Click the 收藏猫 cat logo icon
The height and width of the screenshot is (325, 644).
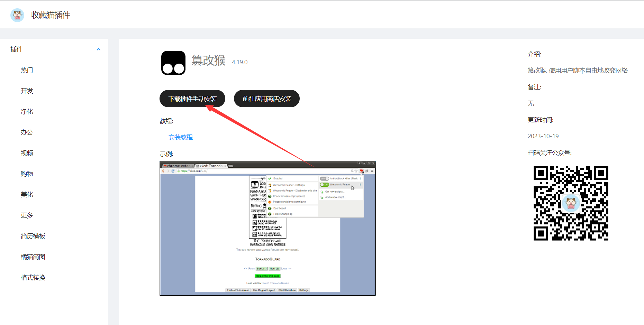pyautogui.click(x=17, y=15)
